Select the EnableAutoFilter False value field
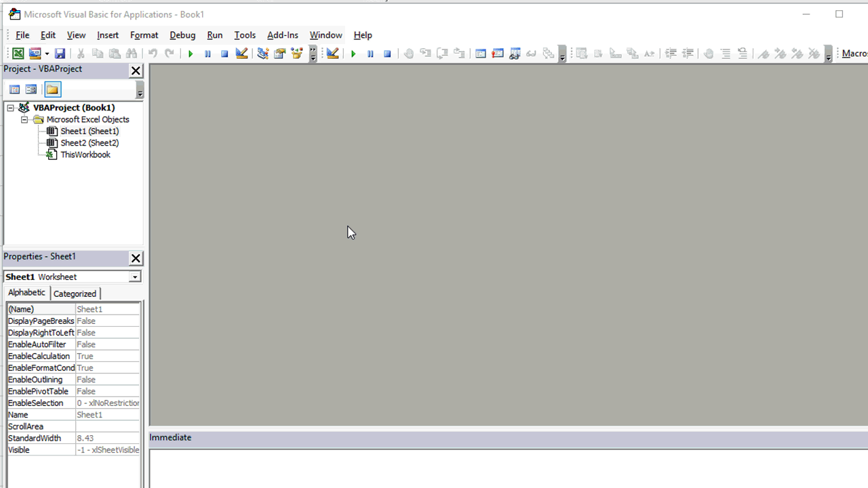 [x=107, y=344]
